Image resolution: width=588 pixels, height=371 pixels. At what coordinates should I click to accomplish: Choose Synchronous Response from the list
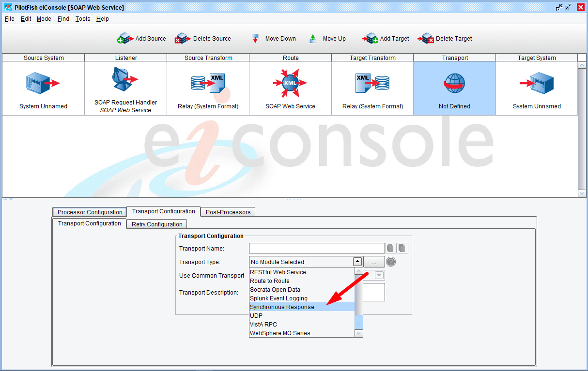(282, 307)
